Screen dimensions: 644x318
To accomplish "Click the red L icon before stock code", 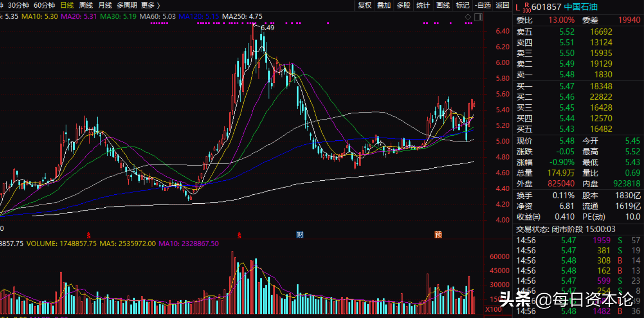I will 518,7.
